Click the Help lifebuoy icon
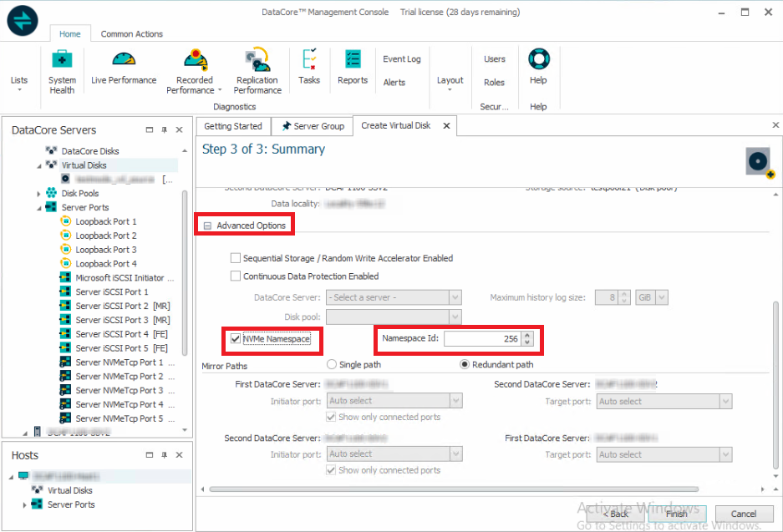This screenshot has height=532, width=783. point(538,60)
